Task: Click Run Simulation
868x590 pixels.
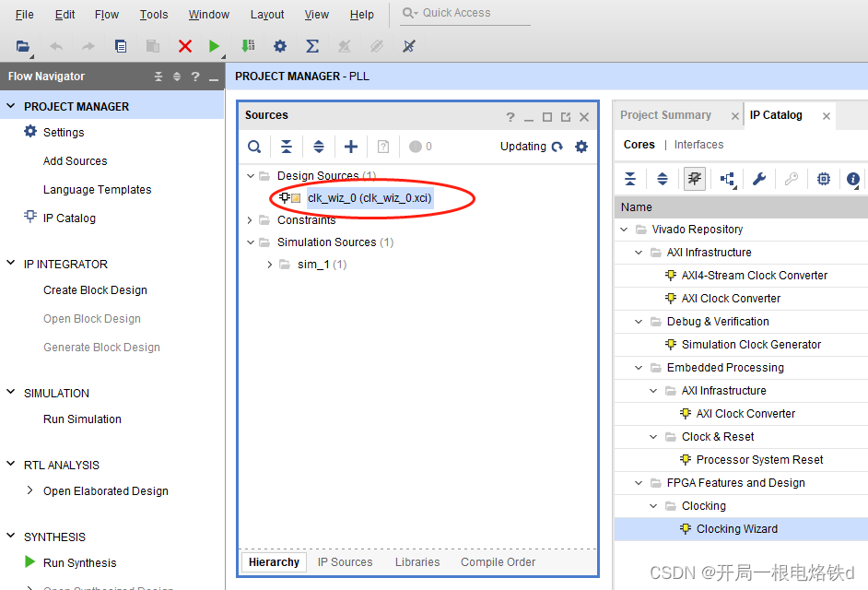Action: click(83, 419)
